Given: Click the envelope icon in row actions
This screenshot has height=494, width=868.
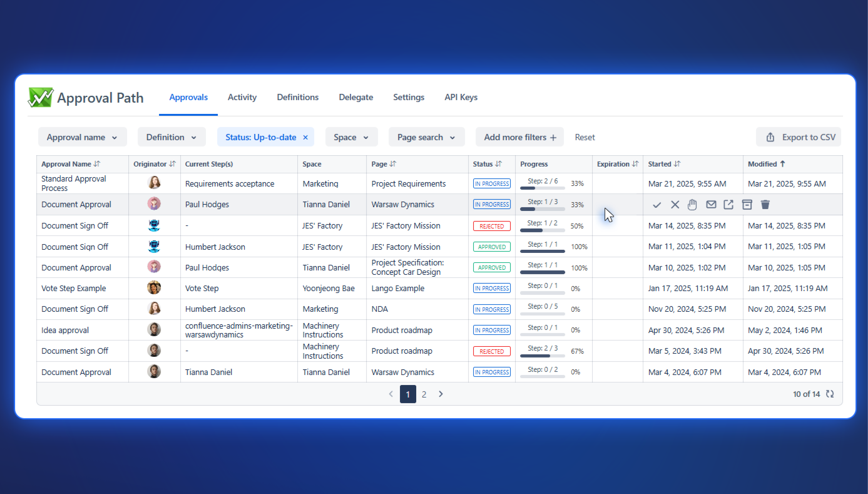Looking at the screenshot, I should 711,205.
